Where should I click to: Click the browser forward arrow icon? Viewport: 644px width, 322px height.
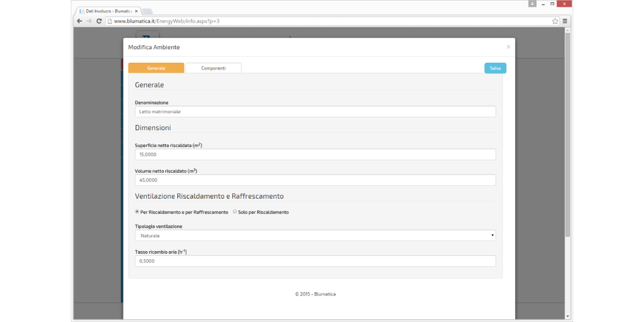tap(89, 21)
